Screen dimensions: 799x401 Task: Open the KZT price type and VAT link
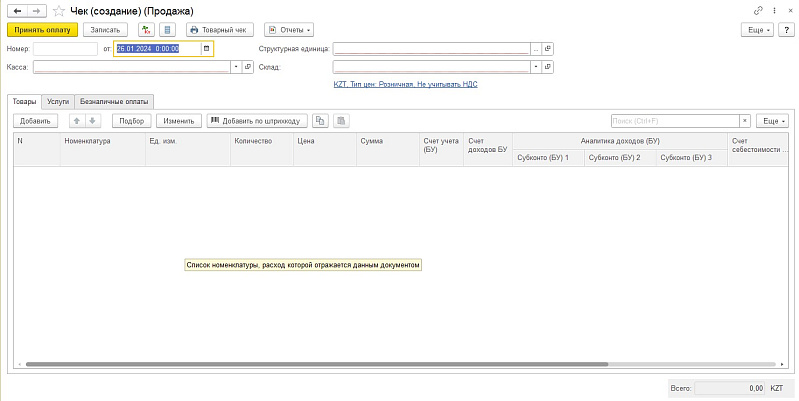pos(405,85)
